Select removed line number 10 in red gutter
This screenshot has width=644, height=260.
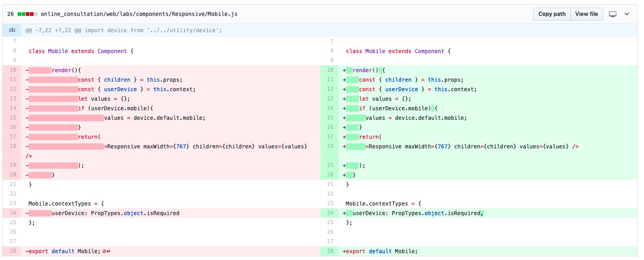click(12, 70)
